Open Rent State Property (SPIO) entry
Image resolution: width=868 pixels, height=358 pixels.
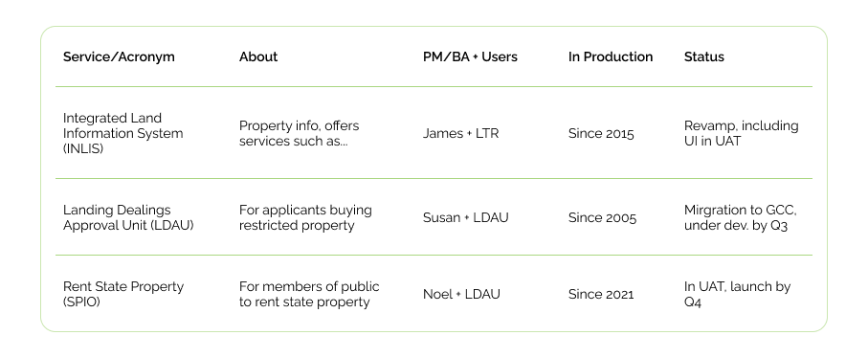tap(123, 294)
